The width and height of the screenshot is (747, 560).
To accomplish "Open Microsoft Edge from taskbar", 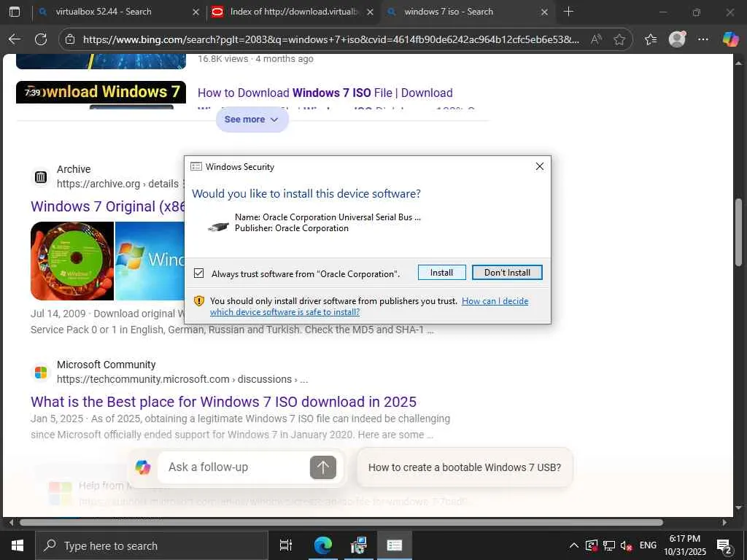I will (x=322, y=545).
